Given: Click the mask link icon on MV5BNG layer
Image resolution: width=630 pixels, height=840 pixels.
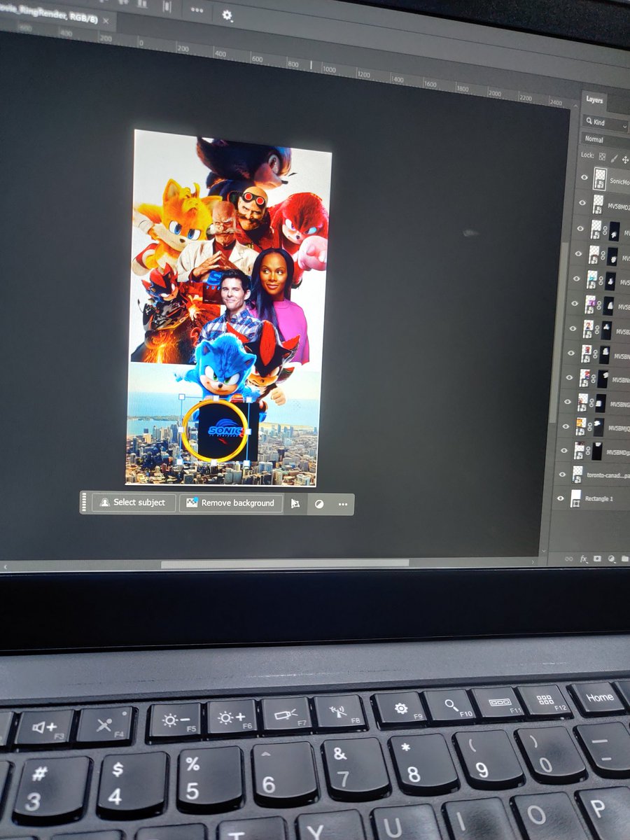Looking at the screenshot, I should coord(591,403).
